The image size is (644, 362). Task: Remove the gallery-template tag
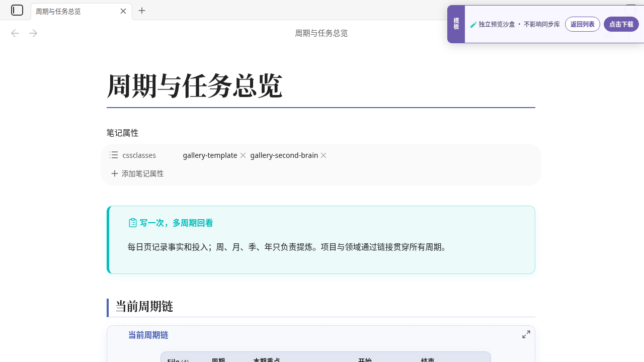click(x=243, y=155)
